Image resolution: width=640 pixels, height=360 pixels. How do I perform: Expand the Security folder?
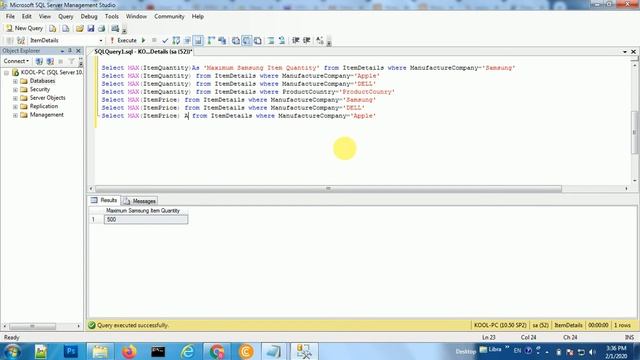15,89
